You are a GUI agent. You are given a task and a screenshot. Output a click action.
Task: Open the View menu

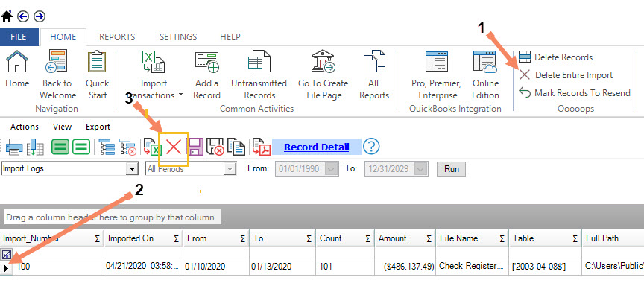tap(63, 127)
